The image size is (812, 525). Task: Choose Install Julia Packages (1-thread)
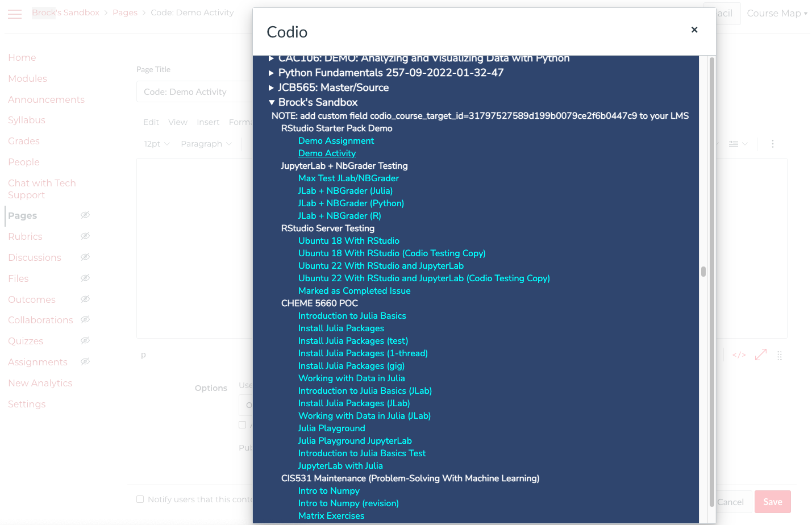(x=363, y=353)
